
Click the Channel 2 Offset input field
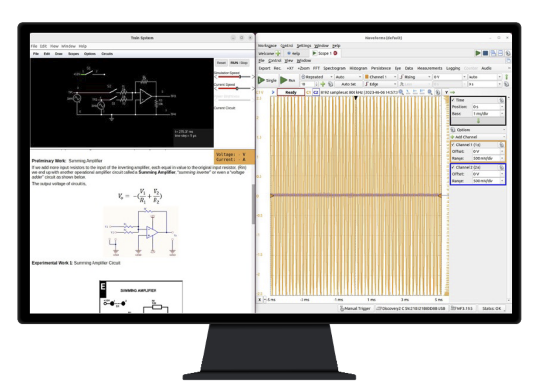click(486, 174)
